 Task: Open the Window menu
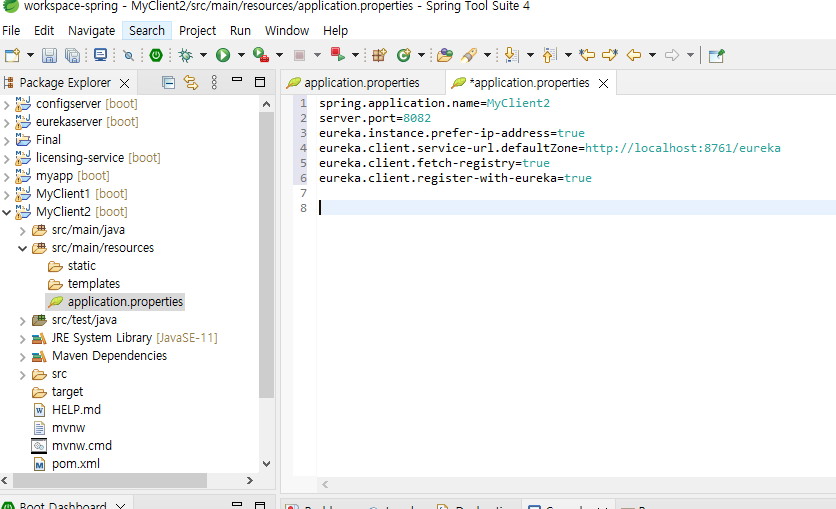click(287, 30)
